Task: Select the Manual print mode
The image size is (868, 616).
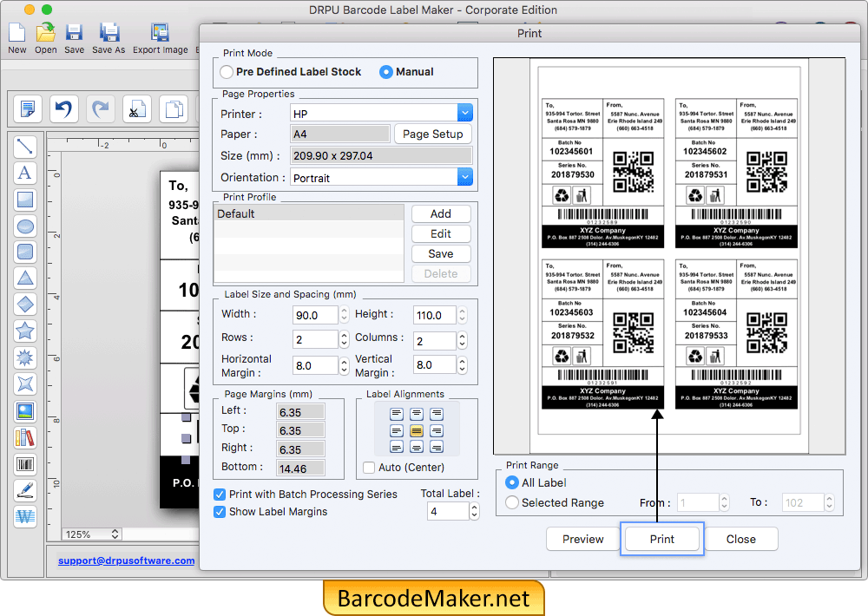Action: click(386, 72)
